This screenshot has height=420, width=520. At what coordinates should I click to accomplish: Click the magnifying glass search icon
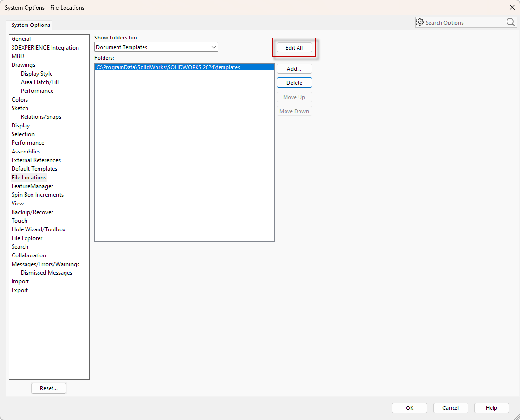[x=510, y=22]
